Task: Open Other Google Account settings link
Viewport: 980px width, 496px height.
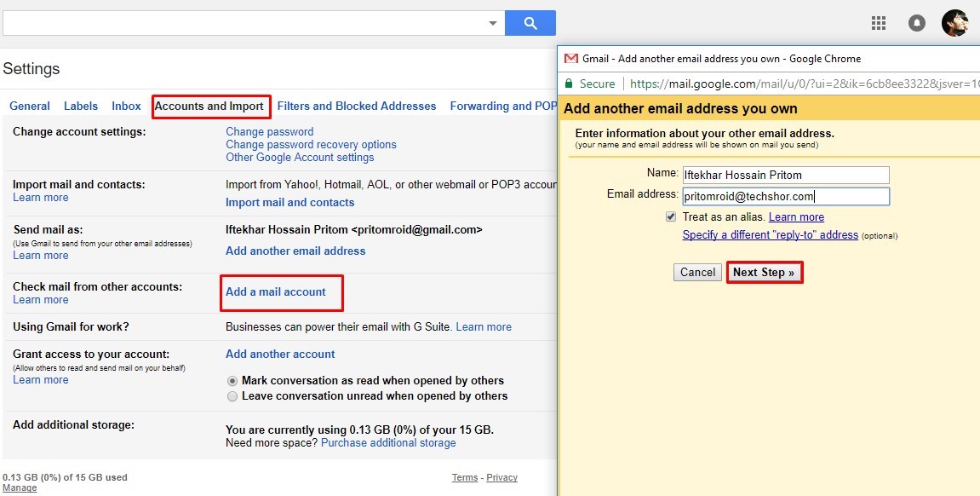Action: coord(300,157)
